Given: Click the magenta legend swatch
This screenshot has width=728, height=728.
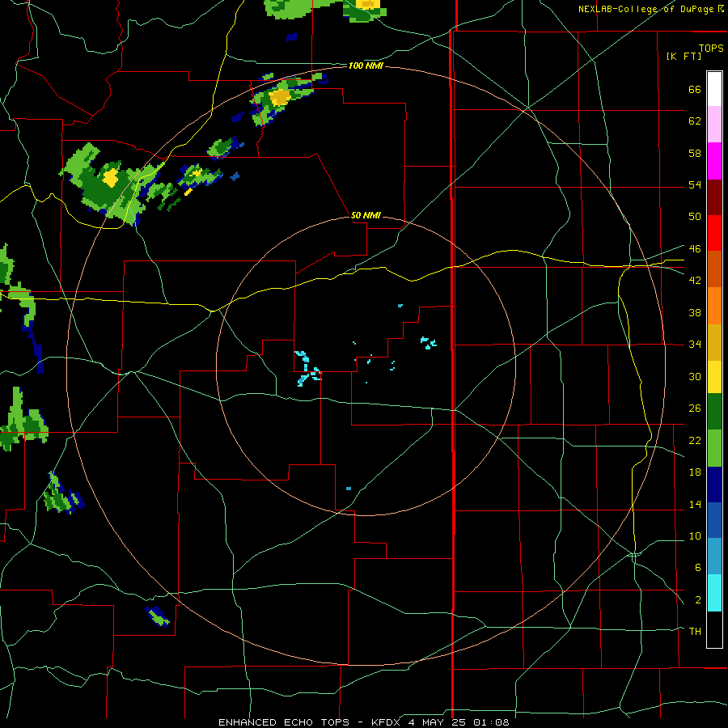Looking at the screenshot, I should click(714, 161).
